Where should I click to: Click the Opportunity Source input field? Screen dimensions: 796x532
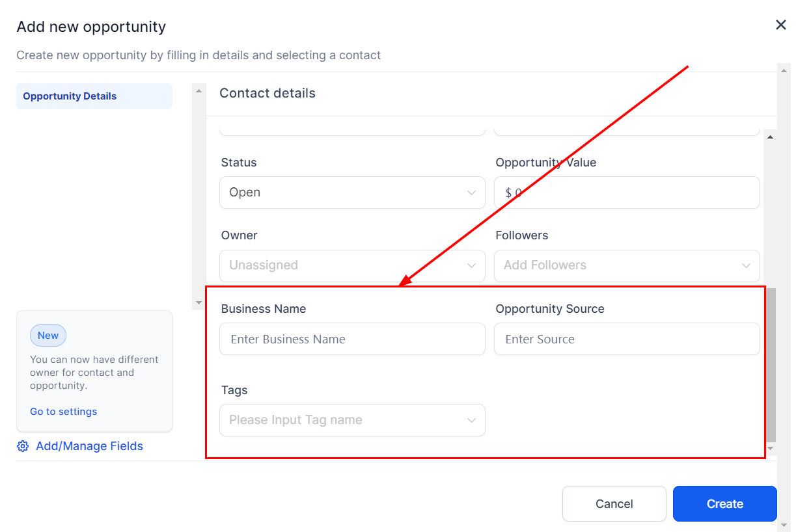pos(626,339)
